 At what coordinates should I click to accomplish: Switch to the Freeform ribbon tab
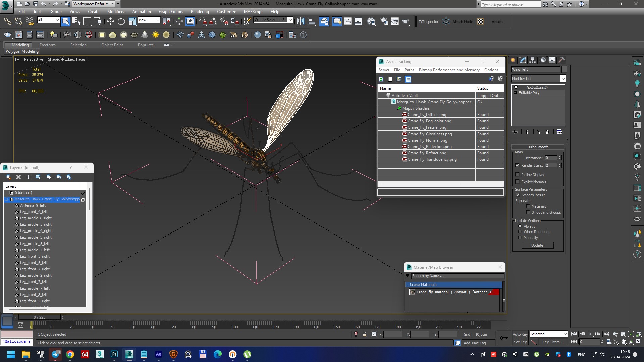tap(48, 45)
